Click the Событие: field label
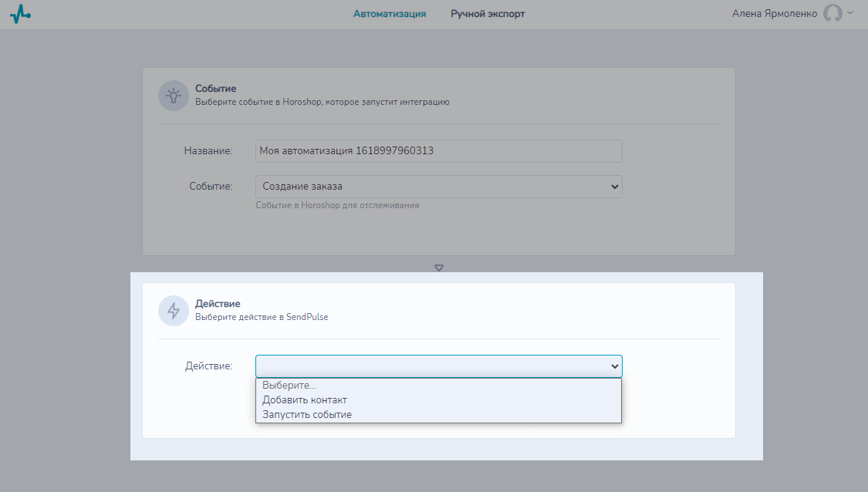Screen dimensions: 868x492 click(x=211, y=187)
